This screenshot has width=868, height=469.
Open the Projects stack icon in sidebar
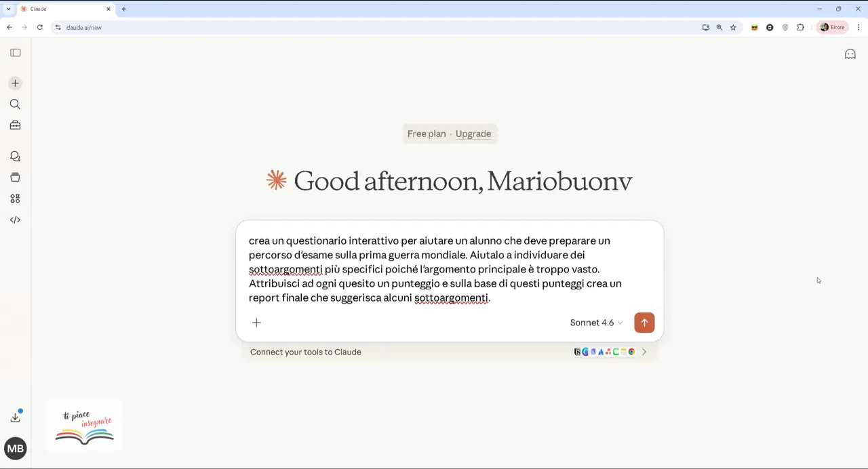click(15, 178)
